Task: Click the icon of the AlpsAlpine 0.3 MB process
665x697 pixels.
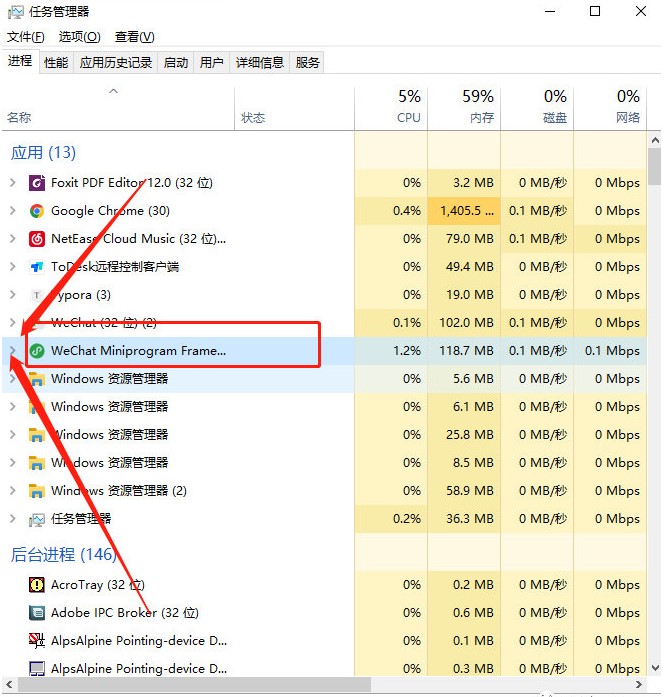Action: (x=36, y=668)
